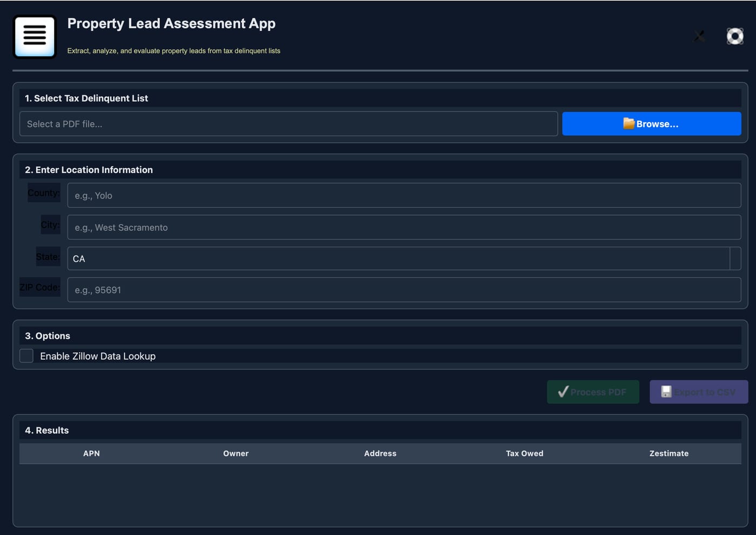Viewport: 756px width, 535px height.
Task: Open the State dropdown showing CA
Action: 404,259
